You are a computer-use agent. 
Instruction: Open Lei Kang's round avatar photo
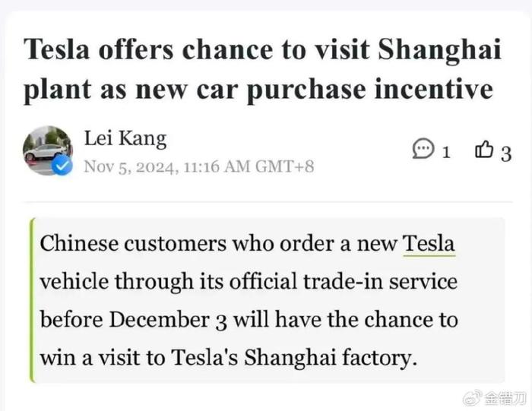[x=48, y=150]
